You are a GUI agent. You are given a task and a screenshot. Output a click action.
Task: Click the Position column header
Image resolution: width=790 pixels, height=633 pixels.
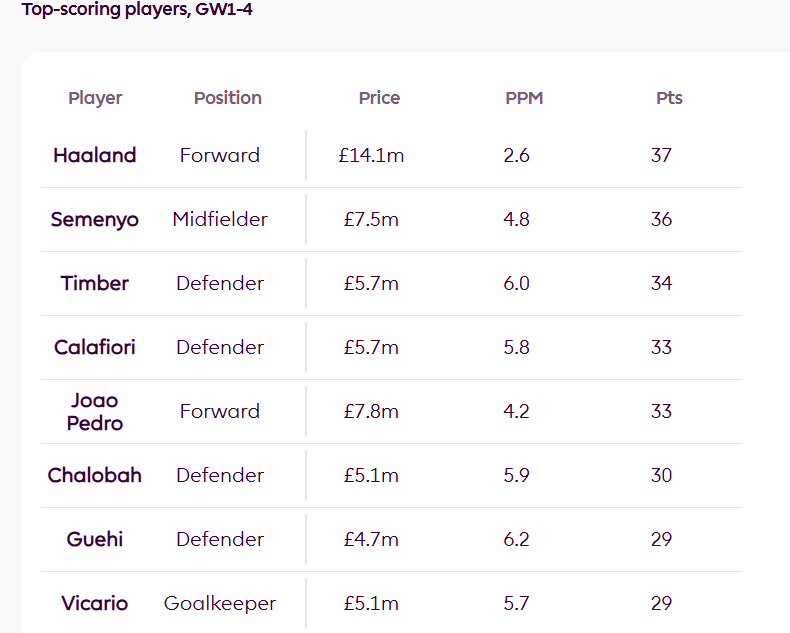[x=227, y=98]
